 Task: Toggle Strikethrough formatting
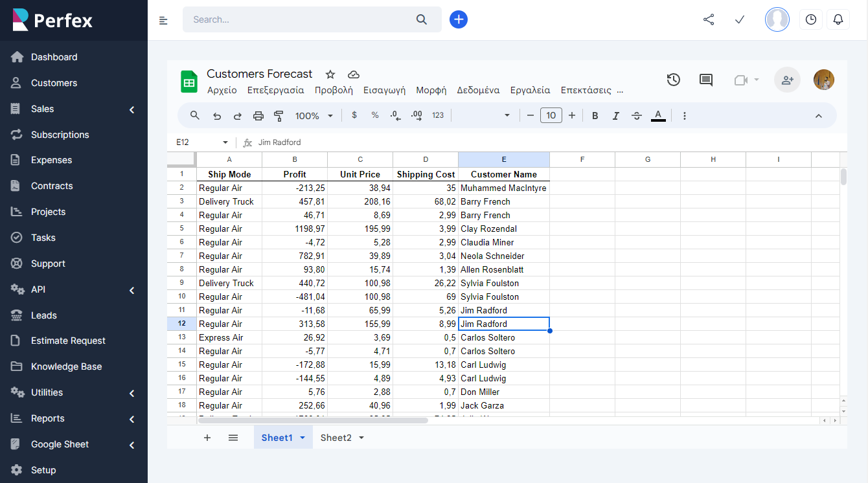(637, 115)
